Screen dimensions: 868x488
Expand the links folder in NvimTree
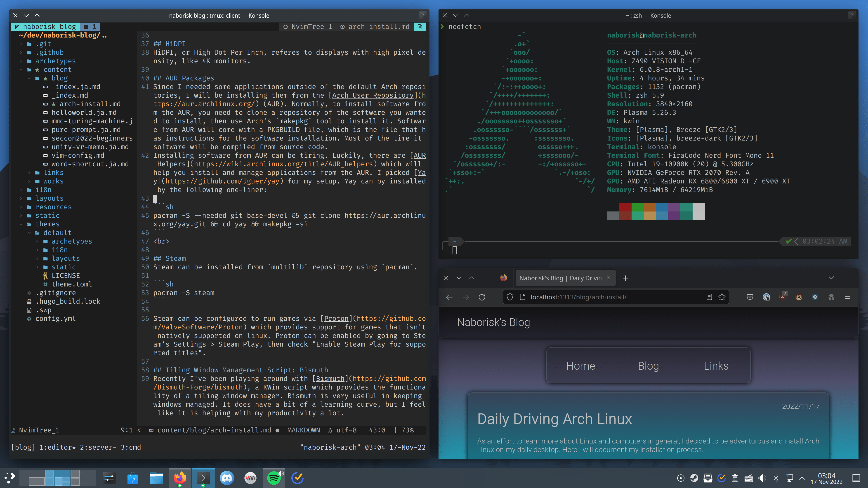(x=53, y=172)
